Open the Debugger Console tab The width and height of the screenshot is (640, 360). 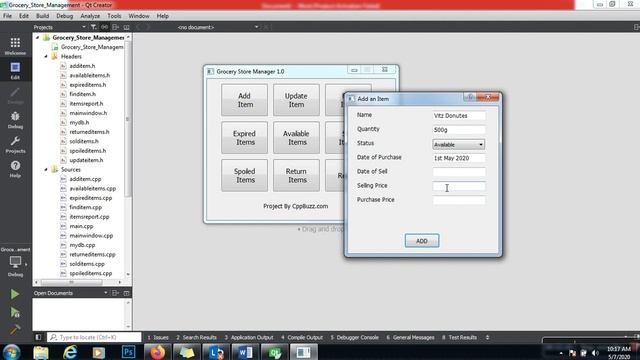tap(355, 337)
